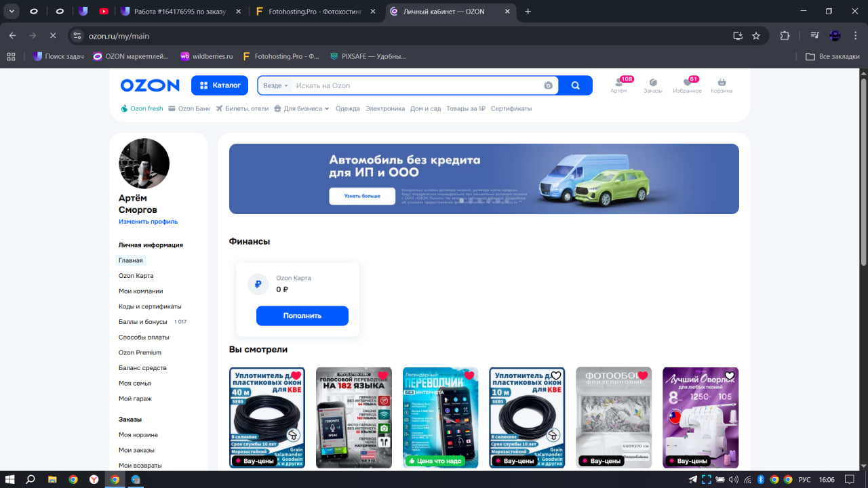The width and height of the screenshot is (868, 488).
Task: Open Ozon fresh from the header links
Action: [142, 108]
